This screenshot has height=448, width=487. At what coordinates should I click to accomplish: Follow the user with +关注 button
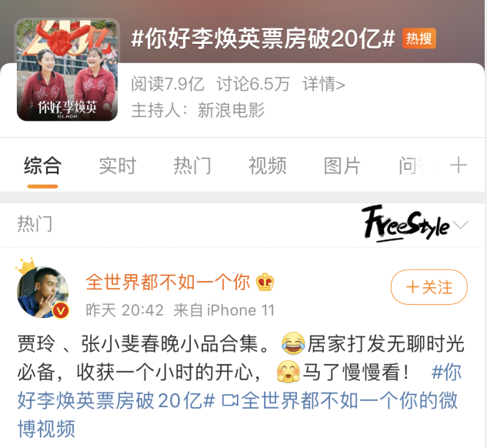tap(429, 287)
